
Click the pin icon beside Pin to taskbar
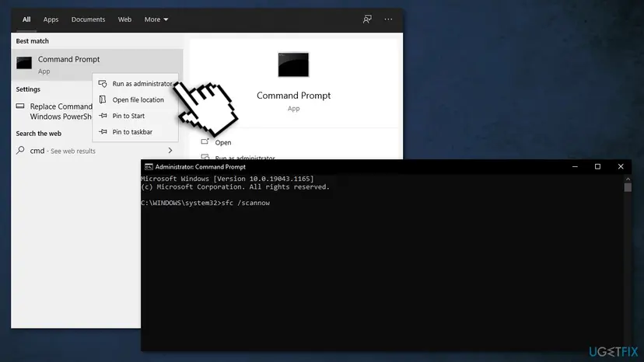coord(103,132)
